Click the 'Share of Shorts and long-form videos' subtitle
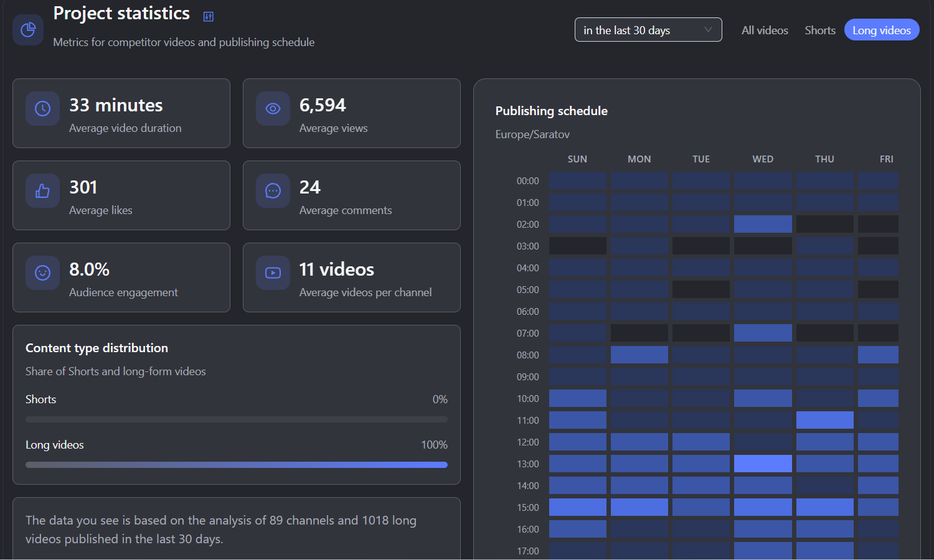This screenshot has width=934, height=560. click(115, 371)
